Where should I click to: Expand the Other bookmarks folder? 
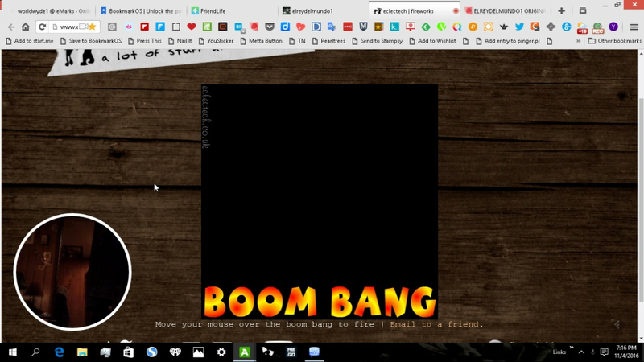tap(614, 40)
